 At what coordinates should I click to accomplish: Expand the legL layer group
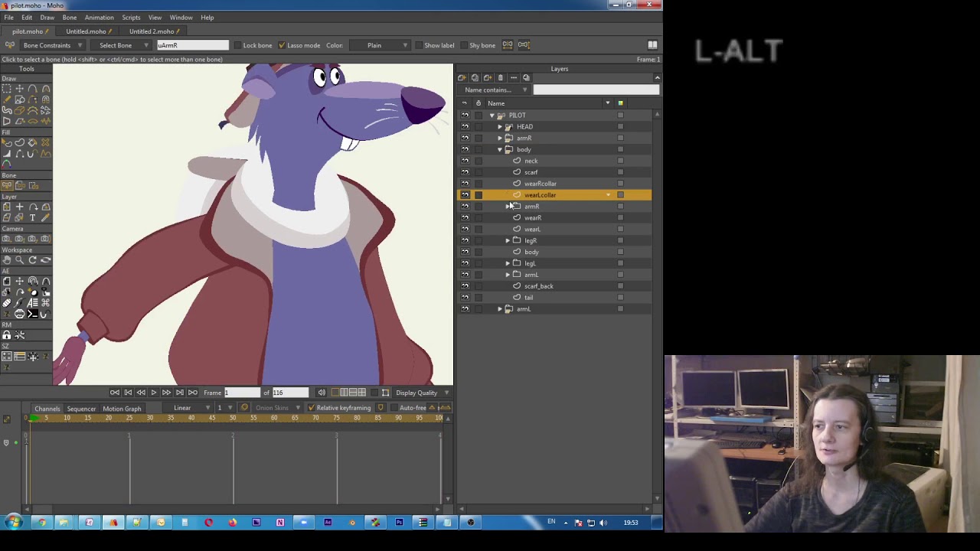(x=508, y=263)
